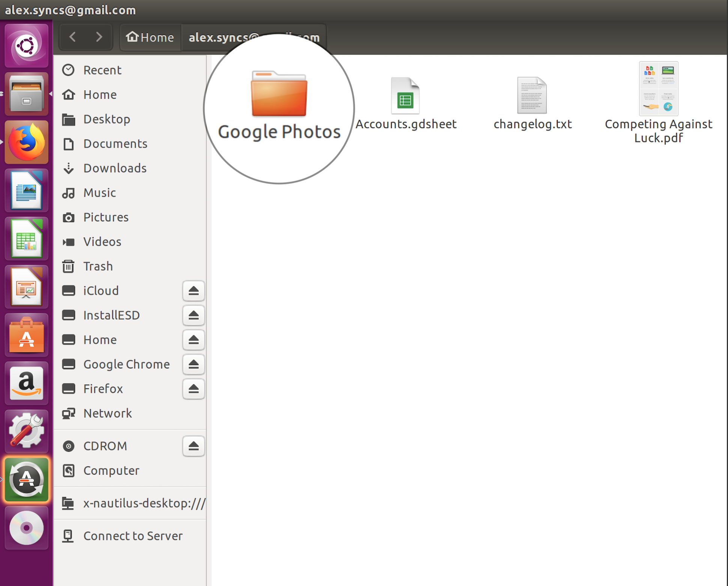Navigate to the Home directory
Screen dimensions: 728x586
(99, 95)
